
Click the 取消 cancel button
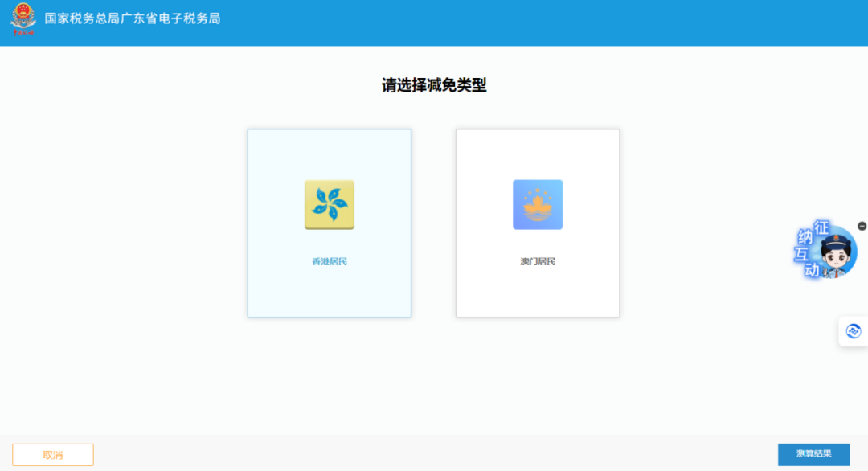[x=53, y=454]
